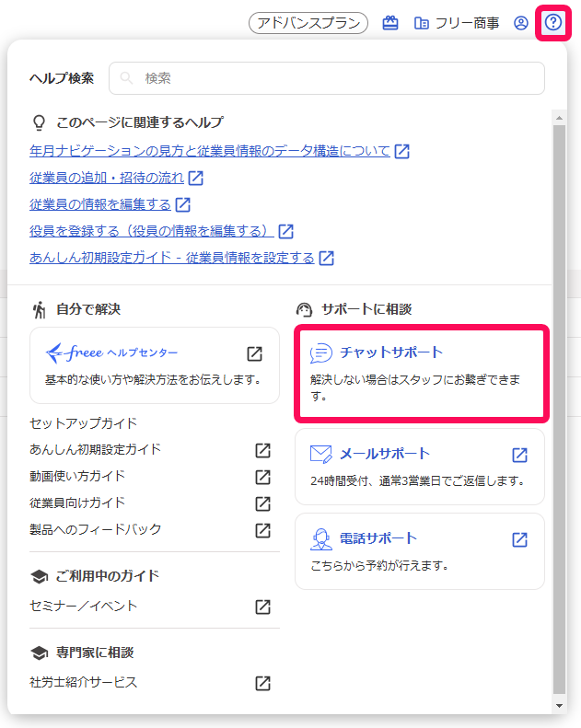The image size is (581, 728).
Task: Open 従業員向けガイド
Action: 77,503
